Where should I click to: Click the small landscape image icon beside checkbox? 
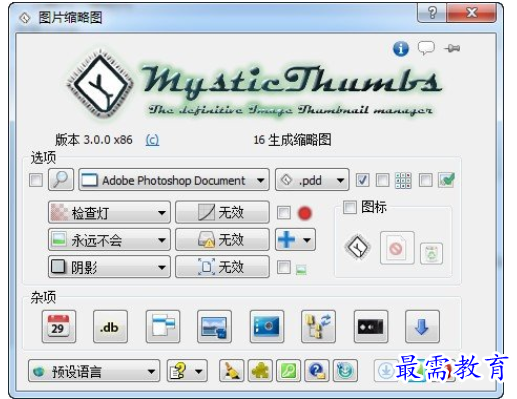tap(301, 269)
